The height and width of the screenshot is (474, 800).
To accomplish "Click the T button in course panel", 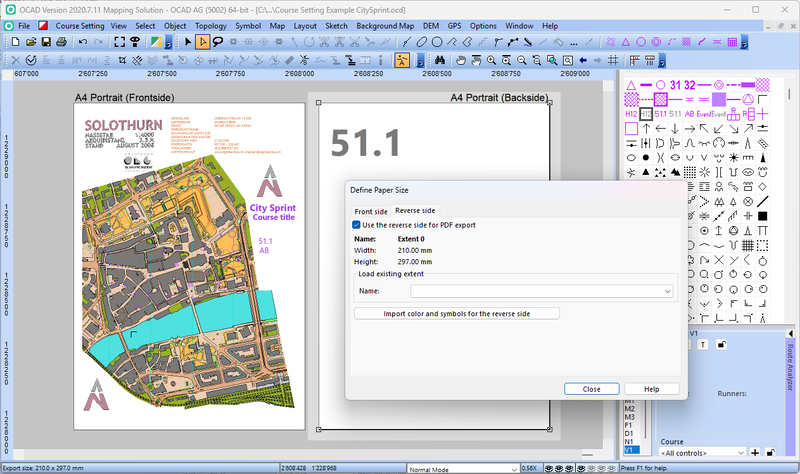I will click(x=703, y=345).
